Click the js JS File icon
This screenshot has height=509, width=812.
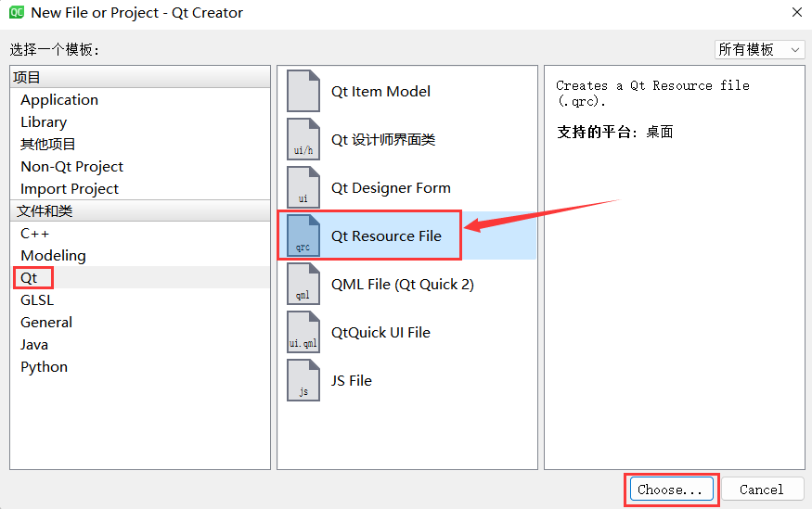[x=303, y=380]
